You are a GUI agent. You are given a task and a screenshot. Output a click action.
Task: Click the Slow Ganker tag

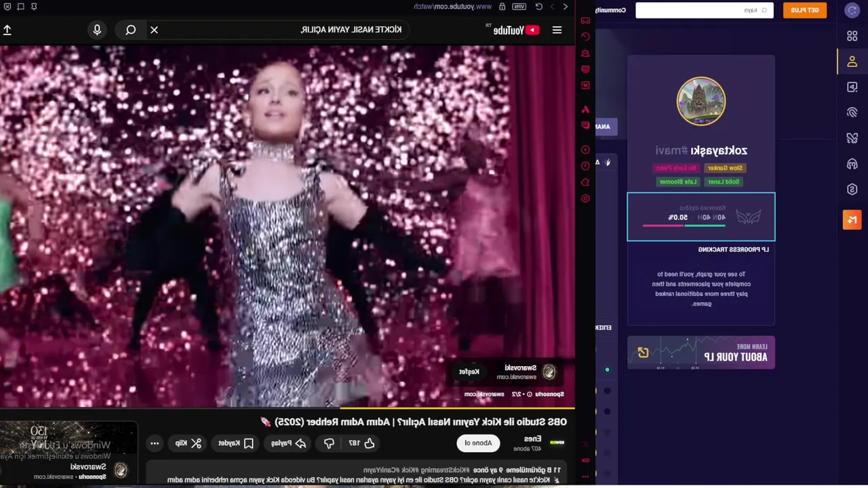(725, 168)
